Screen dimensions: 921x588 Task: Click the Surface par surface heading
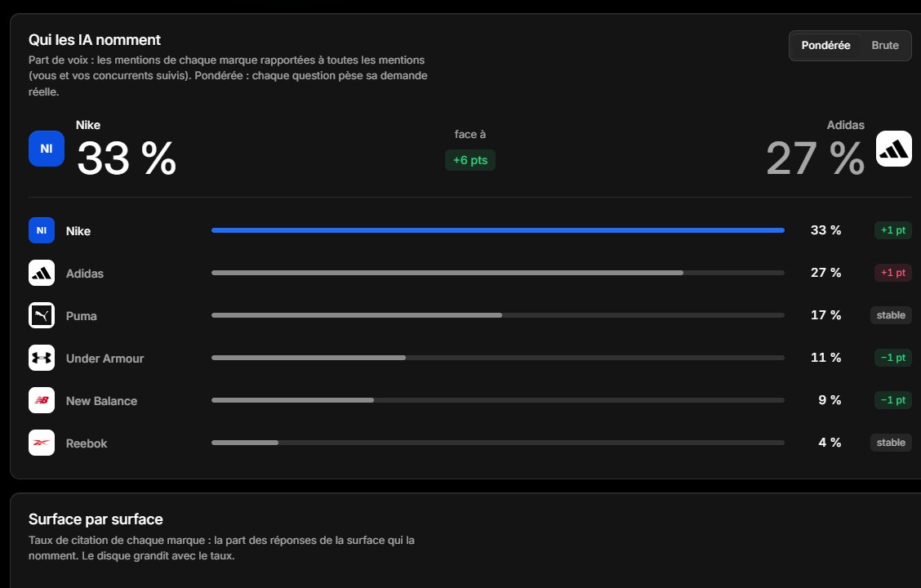coord(96,519)
